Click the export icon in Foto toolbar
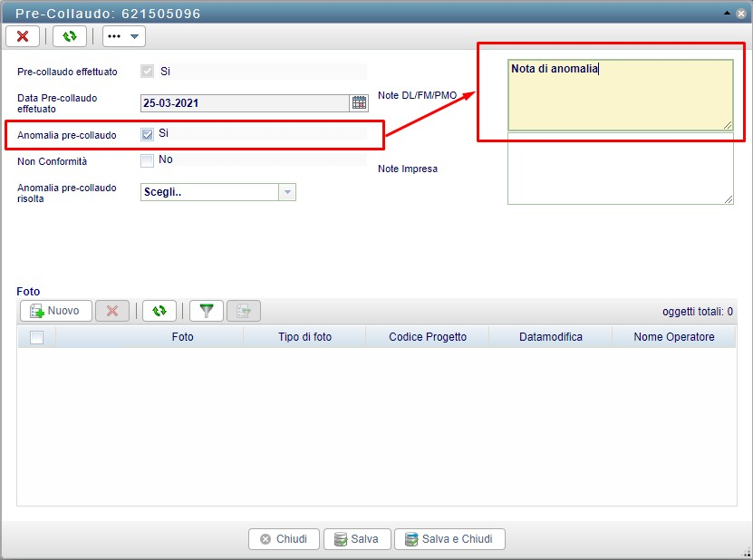Screen dimensions: 753x560 point(244,311)
